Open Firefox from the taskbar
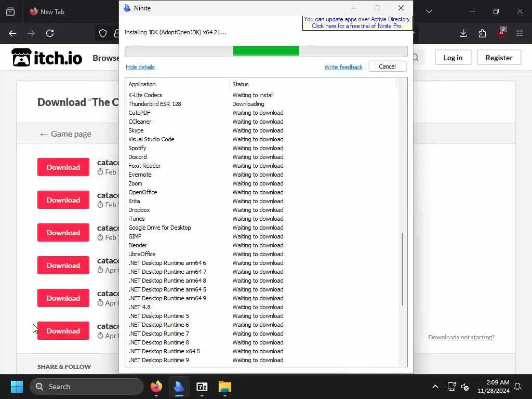Viewport: 532px width, 399px height. tap(156, 387)
